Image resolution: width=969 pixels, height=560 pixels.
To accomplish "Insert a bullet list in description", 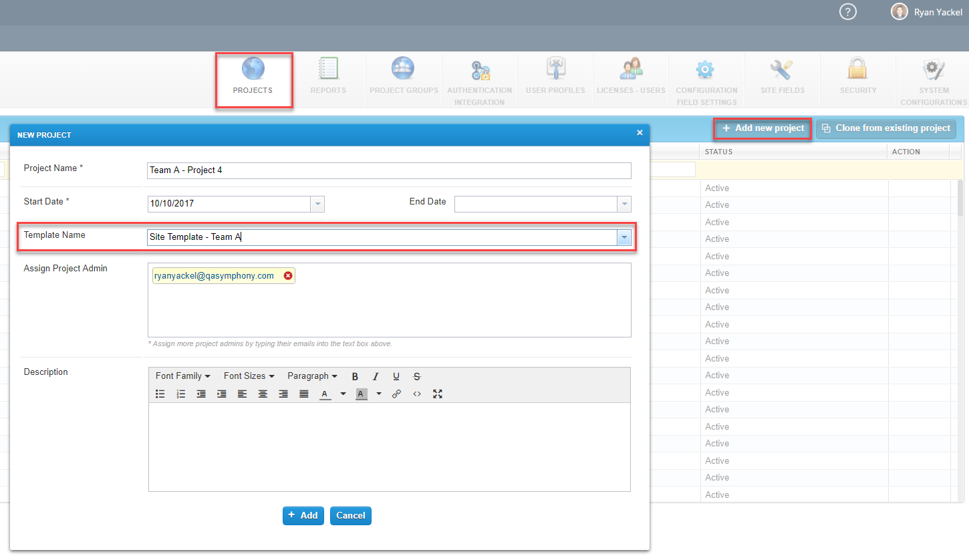I will (160, 394).
